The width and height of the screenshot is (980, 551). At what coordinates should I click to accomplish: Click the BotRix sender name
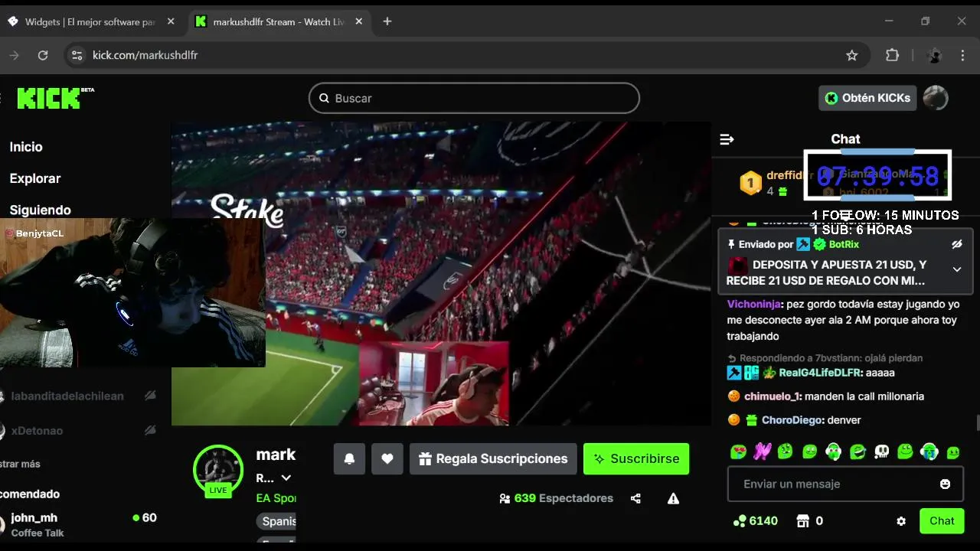844,245
